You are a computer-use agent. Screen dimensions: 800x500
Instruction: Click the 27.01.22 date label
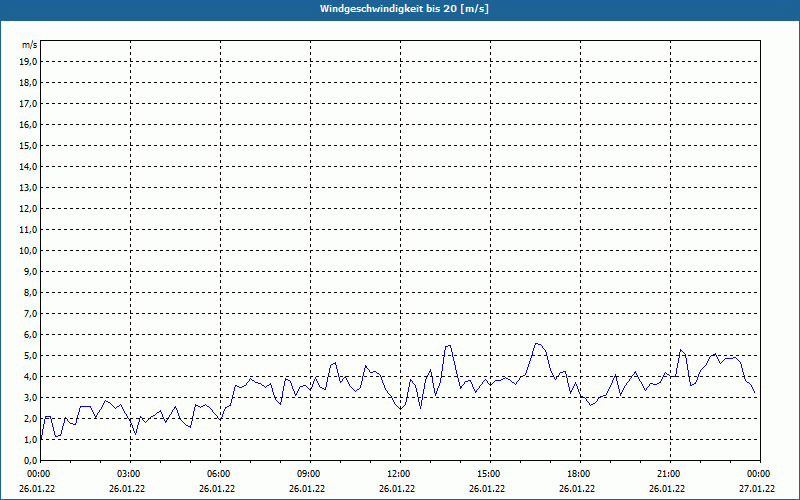point(757,489)
